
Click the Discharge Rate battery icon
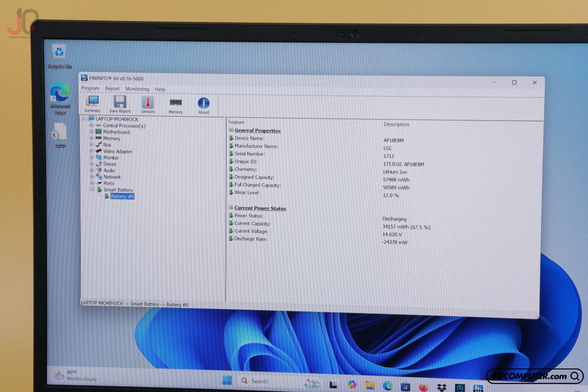coord(231,238)
